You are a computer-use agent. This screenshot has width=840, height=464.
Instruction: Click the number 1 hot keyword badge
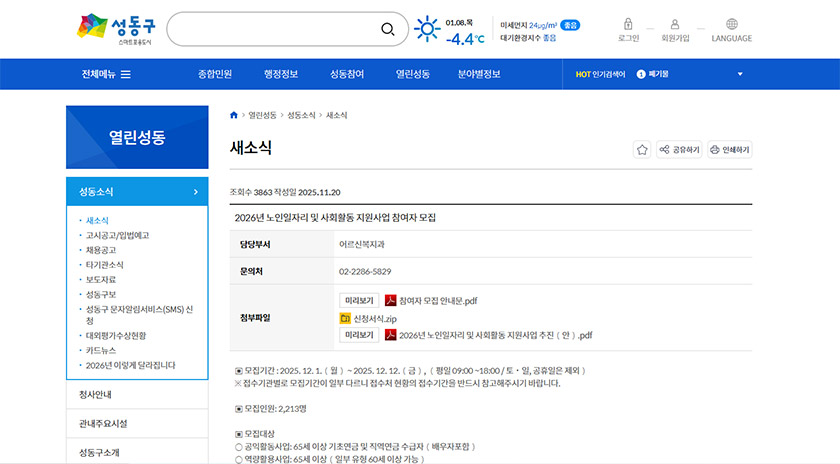[x=641, y=74]
